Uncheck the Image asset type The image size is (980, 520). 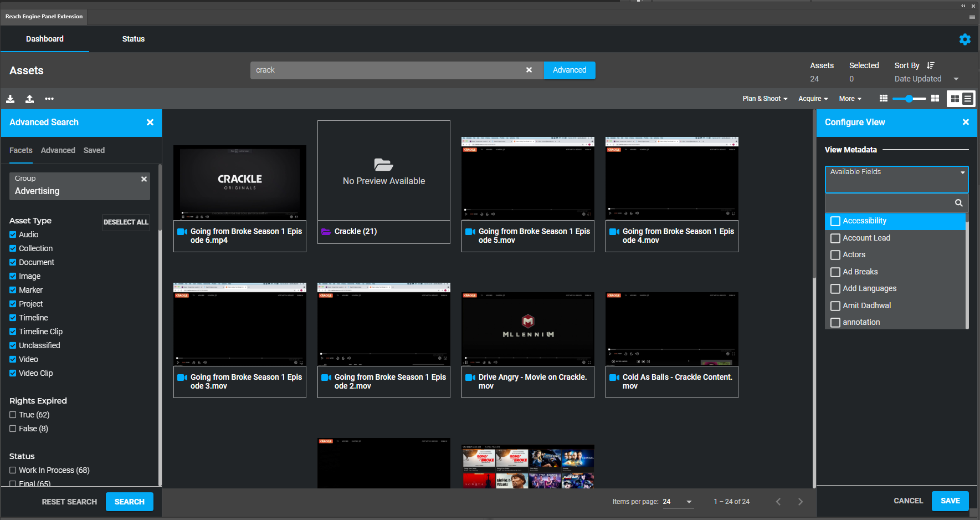pos(13,276)
